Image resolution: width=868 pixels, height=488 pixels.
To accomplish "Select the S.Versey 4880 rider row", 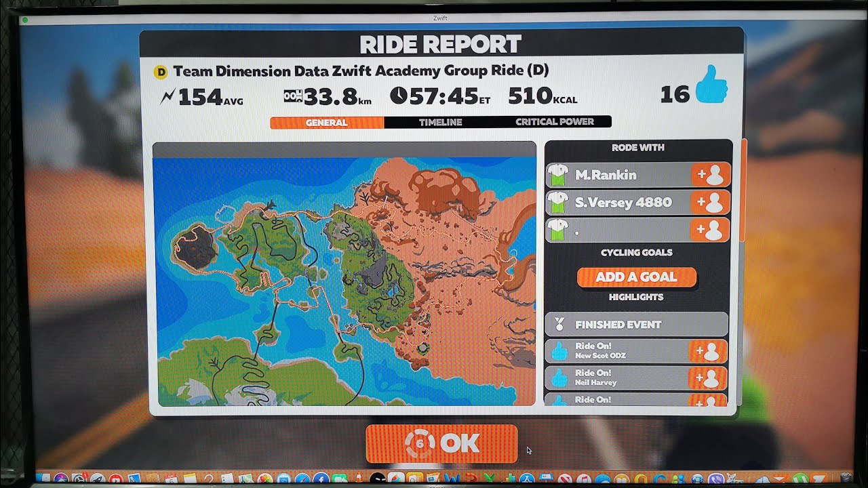I will (638, 202).
